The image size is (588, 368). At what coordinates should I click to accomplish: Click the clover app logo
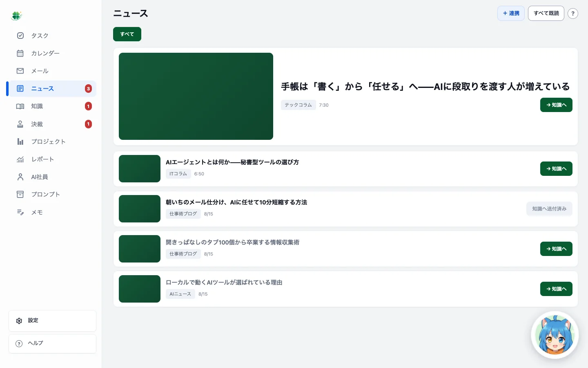pyautogui.click(x=16, y=16)
